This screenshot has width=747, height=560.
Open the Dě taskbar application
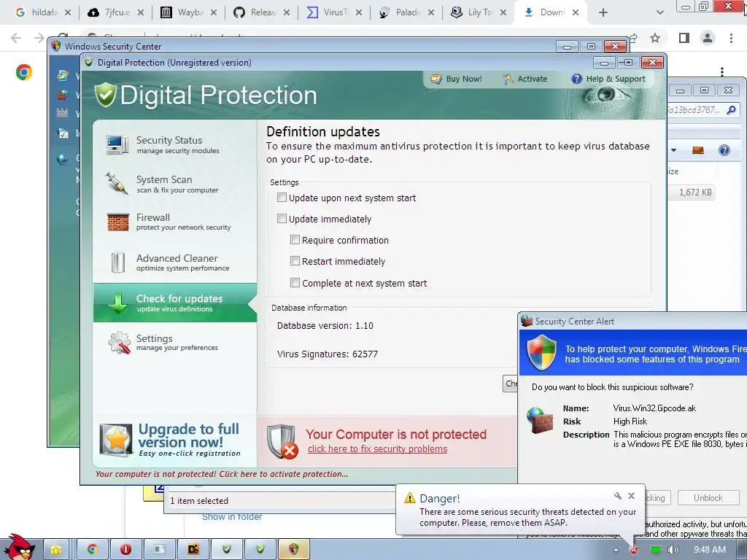click(193, 549)
